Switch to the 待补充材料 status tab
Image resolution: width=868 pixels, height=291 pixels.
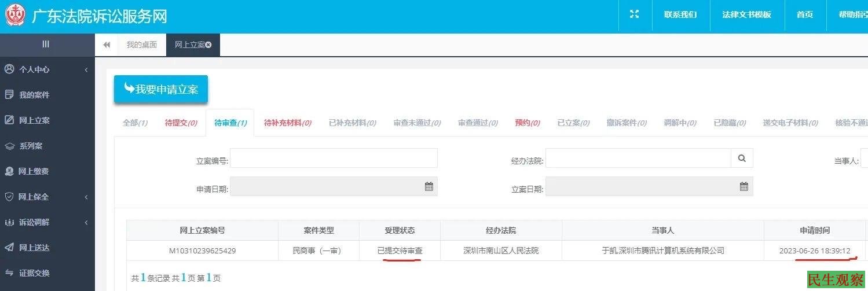(x=287, y=123)
